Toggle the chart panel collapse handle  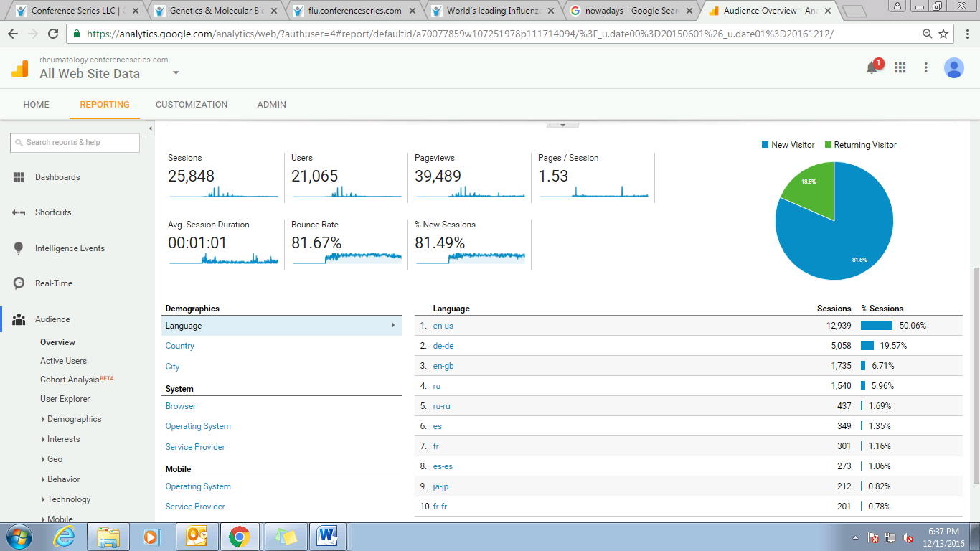[x=562, y=125]
